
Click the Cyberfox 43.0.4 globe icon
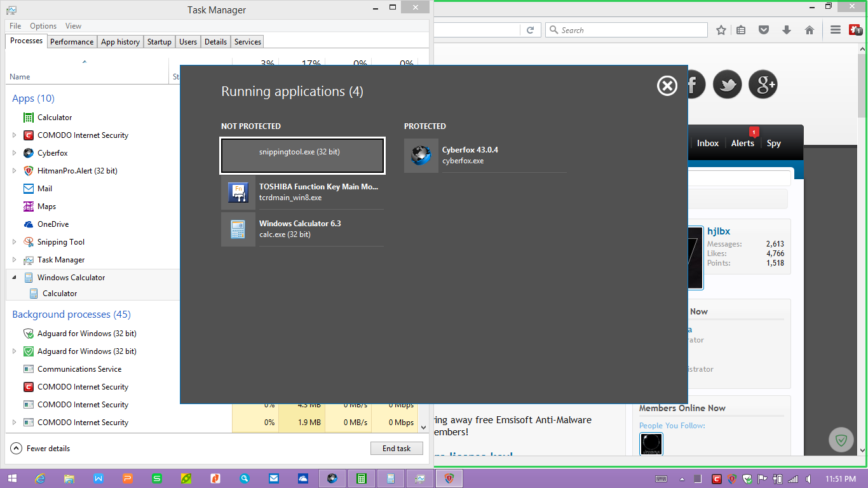(x=421, y=156)
